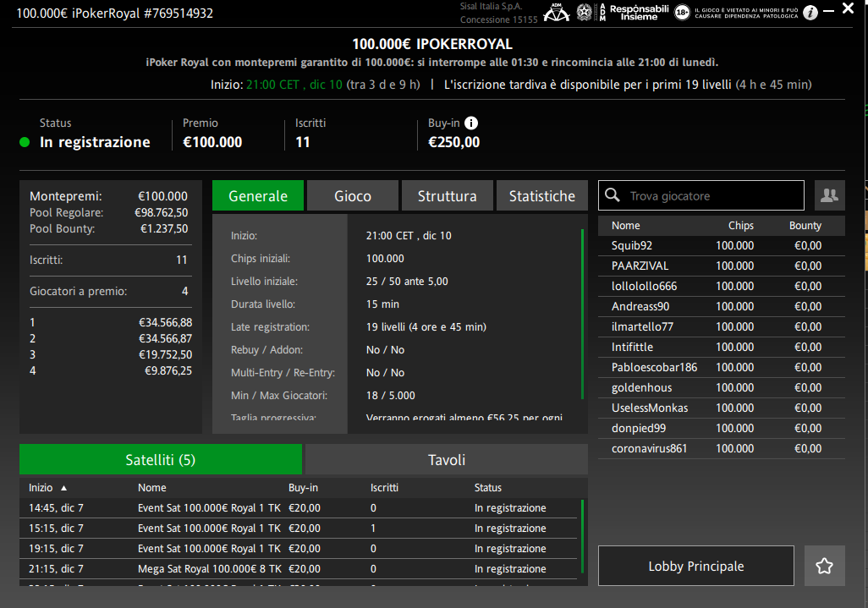Sort the player list by Bounty

pos(805,226)
